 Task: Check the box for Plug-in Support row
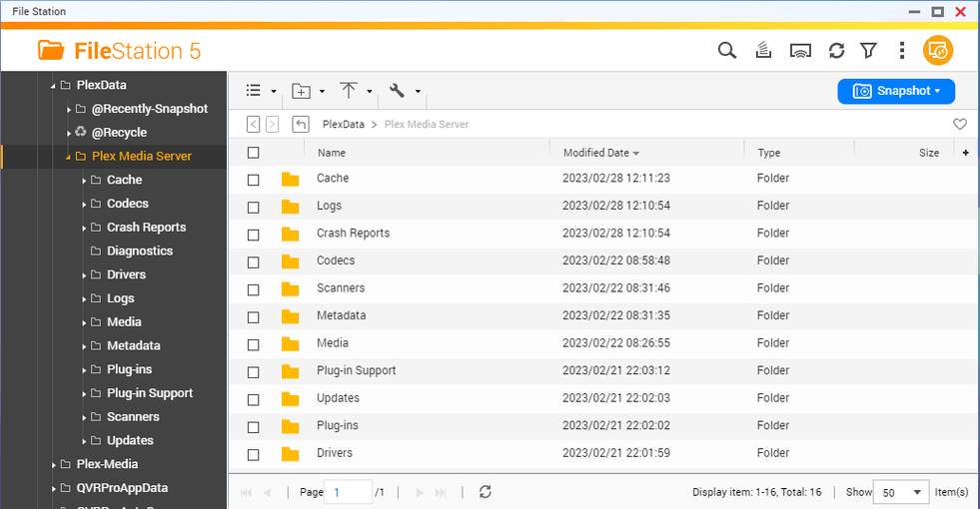253,372
